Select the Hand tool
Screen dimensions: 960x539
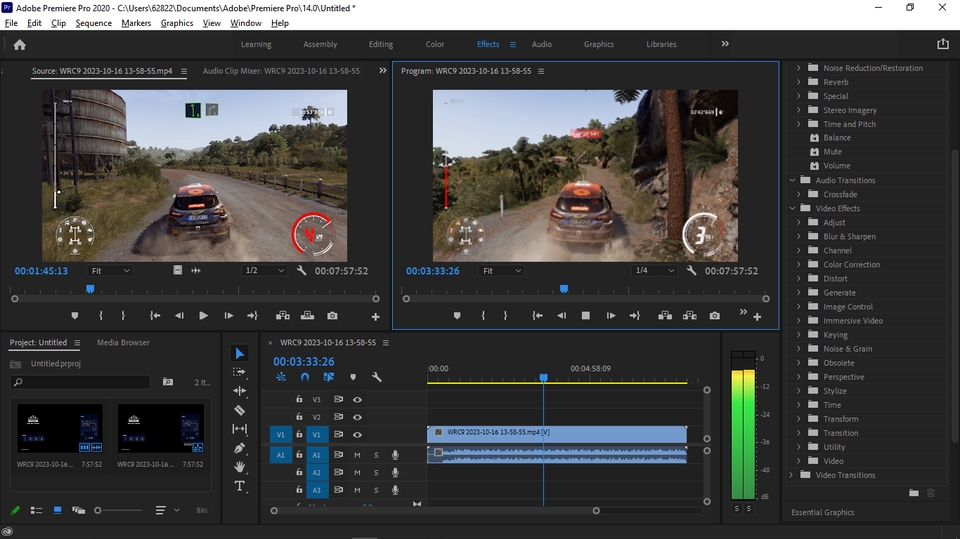(239, 467)
